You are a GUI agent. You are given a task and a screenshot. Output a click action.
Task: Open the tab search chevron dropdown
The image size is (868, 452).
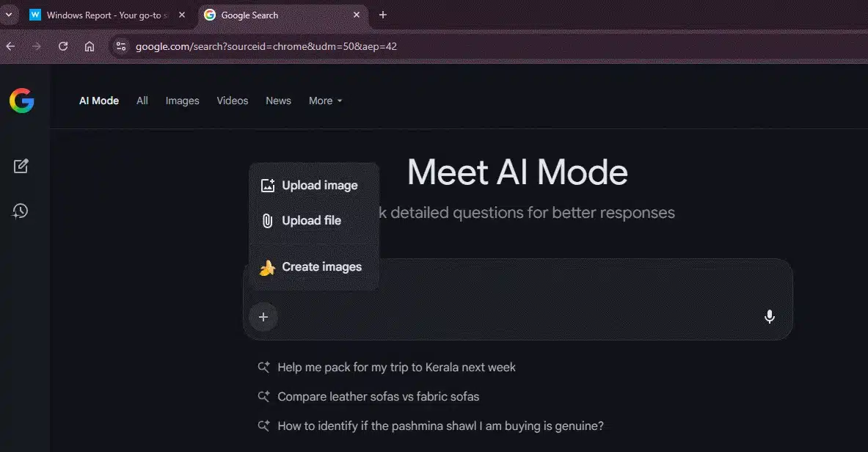tap(9, 15)
